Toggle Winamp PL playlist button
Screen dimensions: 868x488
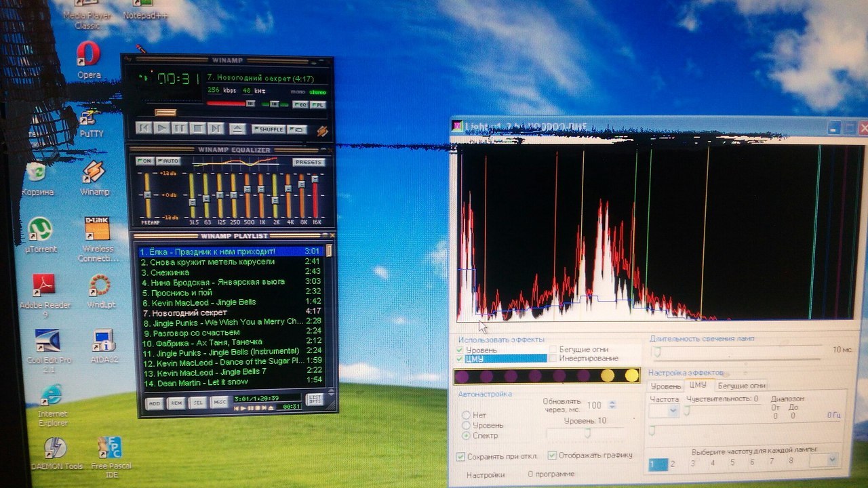(319, 105)
